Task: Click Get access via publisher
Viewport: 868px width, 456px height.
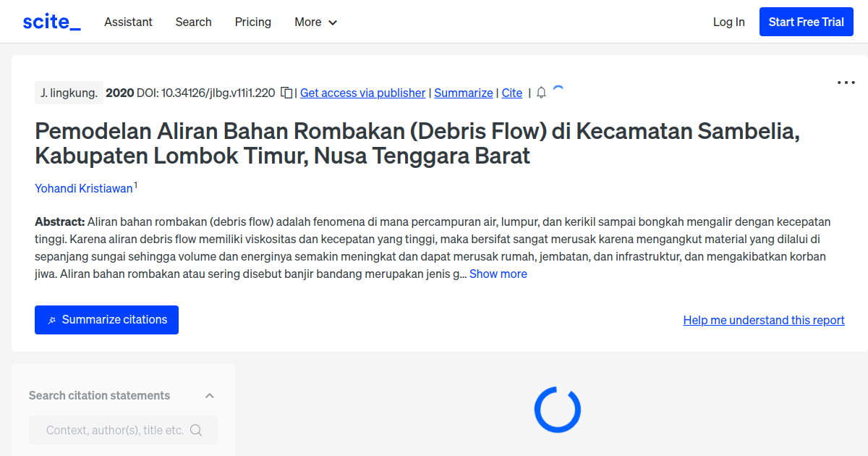Action: click(x=362, y=93)
